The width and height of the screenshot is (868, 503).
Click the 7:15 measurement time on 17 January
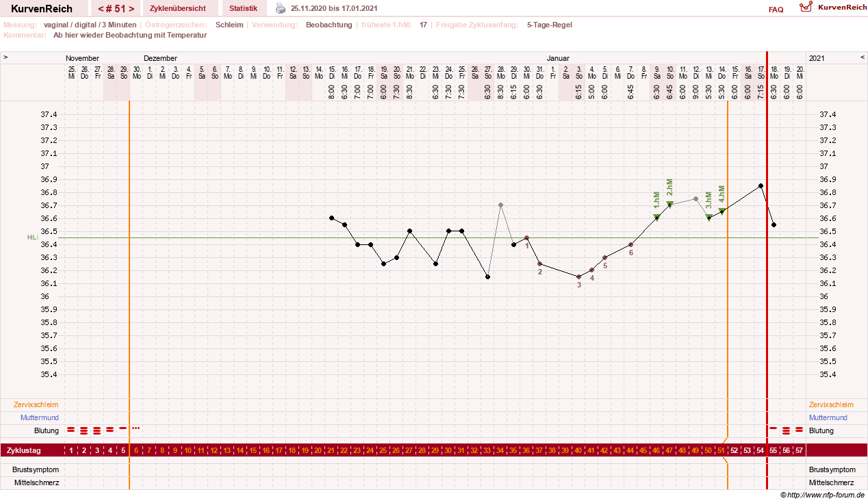(x=761, y=92)
